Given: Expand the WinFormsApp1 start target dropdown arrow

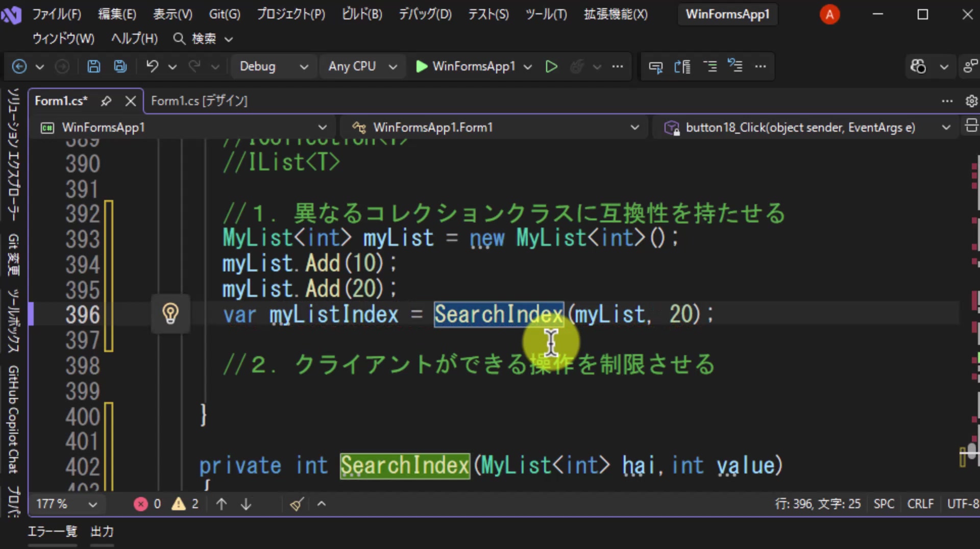Looking at the screenshot, I should coord(528,66).
